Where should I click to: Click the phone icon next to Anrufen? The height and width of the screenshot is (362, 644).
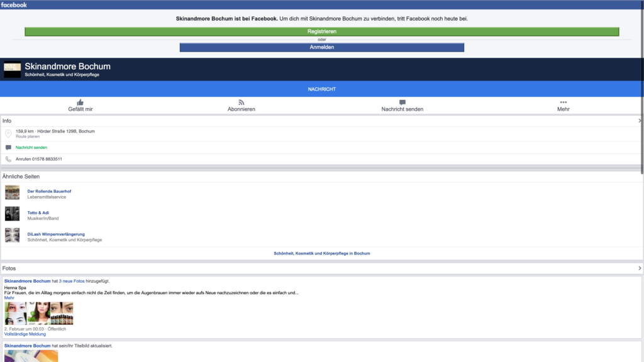click(x=8, y=160)
